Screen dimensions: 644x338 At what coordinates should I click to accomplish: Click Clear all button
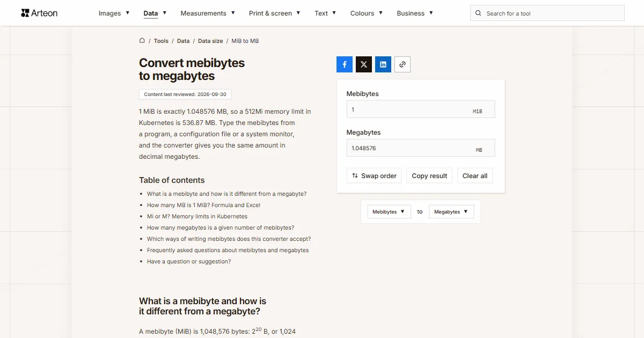[475, 176]
